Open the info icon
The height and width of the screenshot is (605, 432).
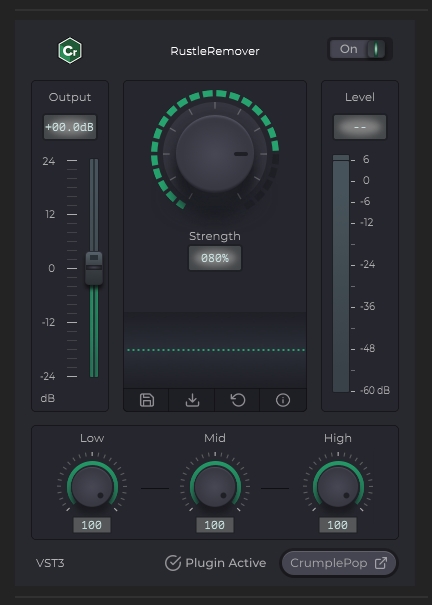pyautogui.click(x=283, y=400)
